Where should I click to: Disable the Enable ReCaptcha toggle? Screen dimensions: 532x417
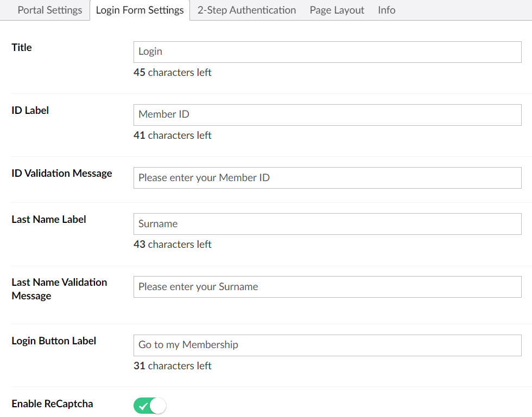(149, 405)
